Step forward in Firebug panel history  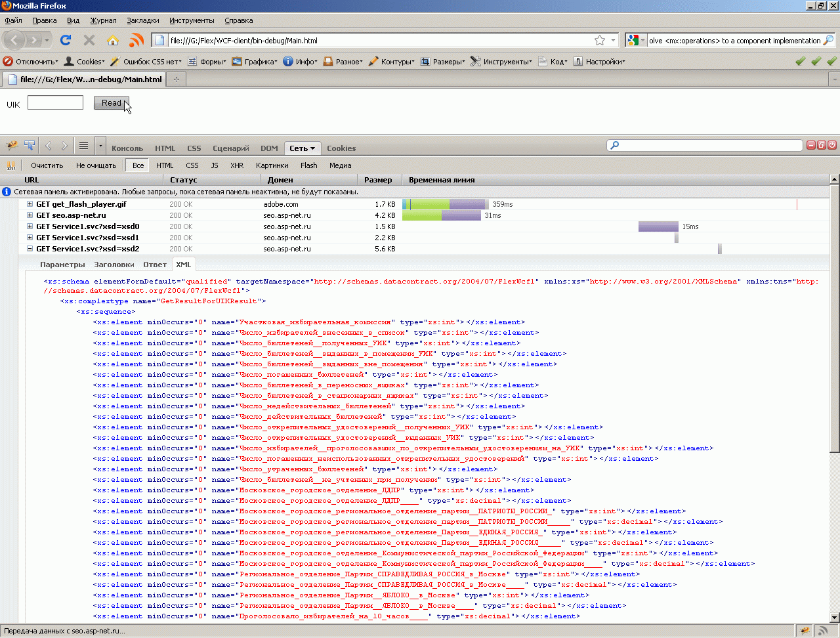coord(64,146)
